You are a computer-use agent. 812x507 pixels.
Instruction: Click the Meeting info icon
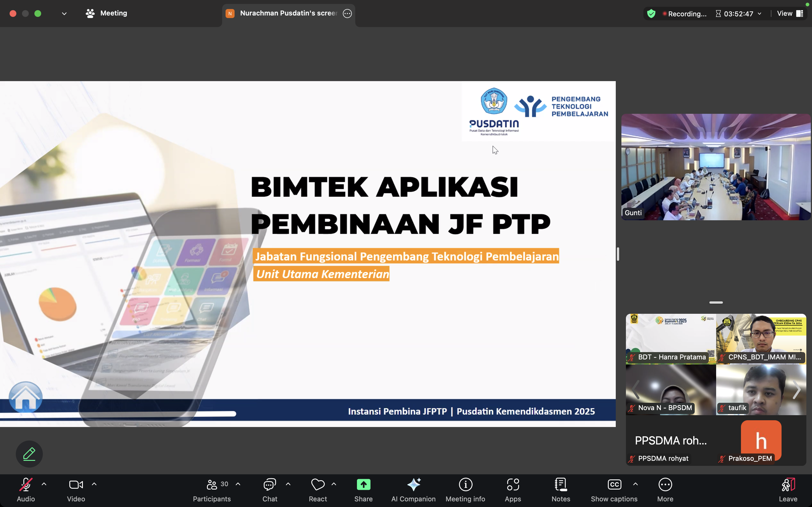coord(465,484)
